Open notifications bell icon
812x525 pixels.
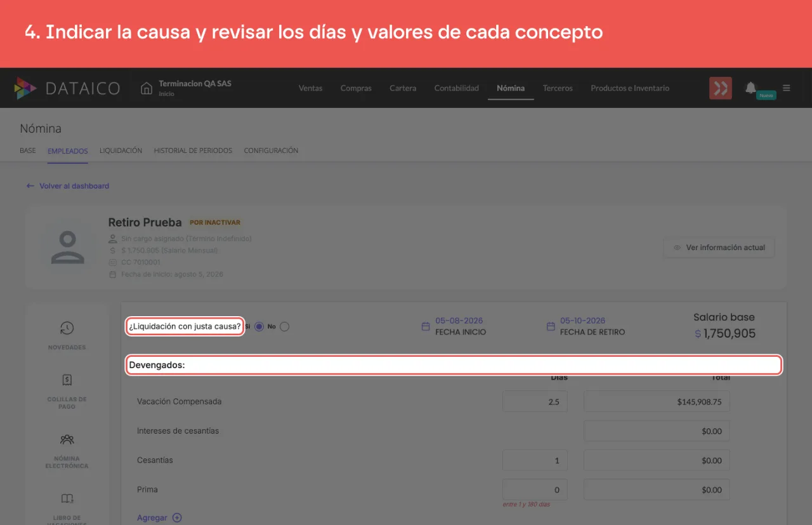(x=750, y=88)
